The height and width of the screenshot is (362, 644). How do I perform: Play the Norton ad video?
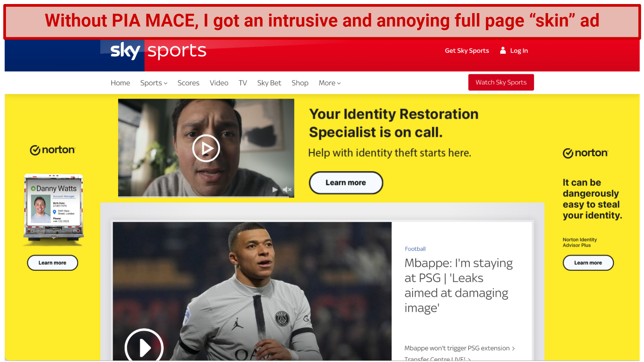click(x=206, y=148)
